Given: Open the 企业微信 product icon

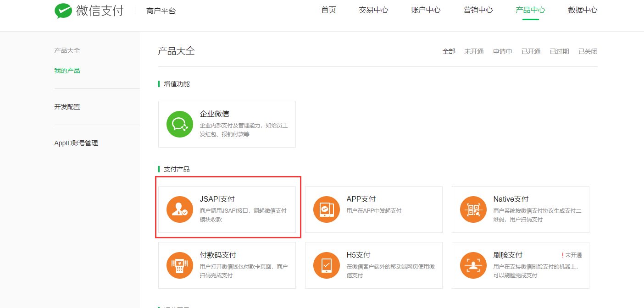Looking at the screenshot, I should [x=180, y=124].
